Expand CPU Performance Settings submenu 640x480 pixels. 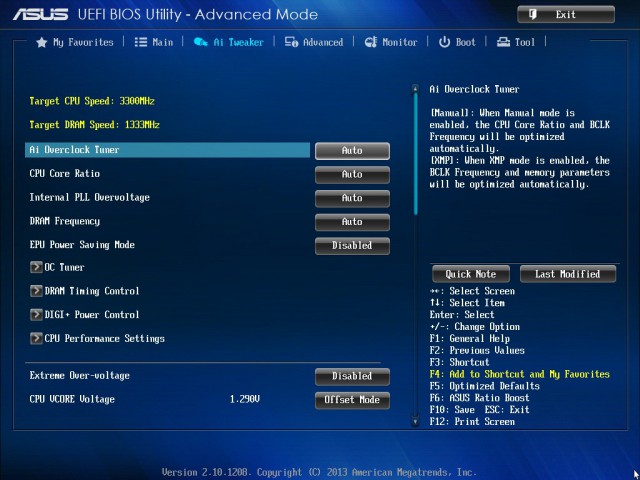click(98, 338)
